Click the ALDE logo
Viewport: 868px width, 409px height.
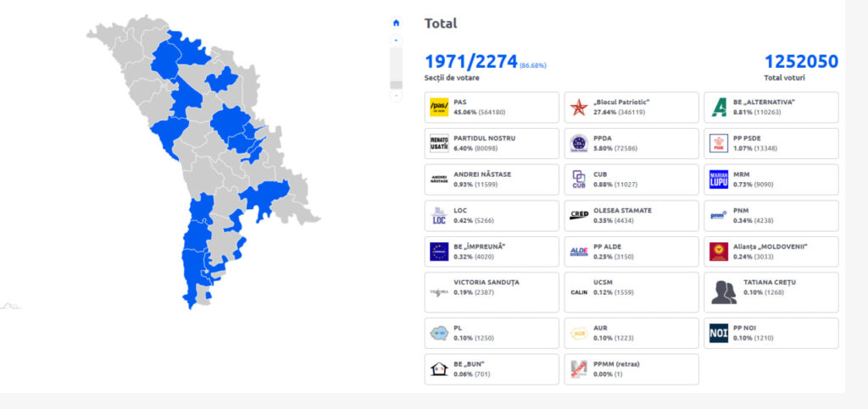pos(578,251)
